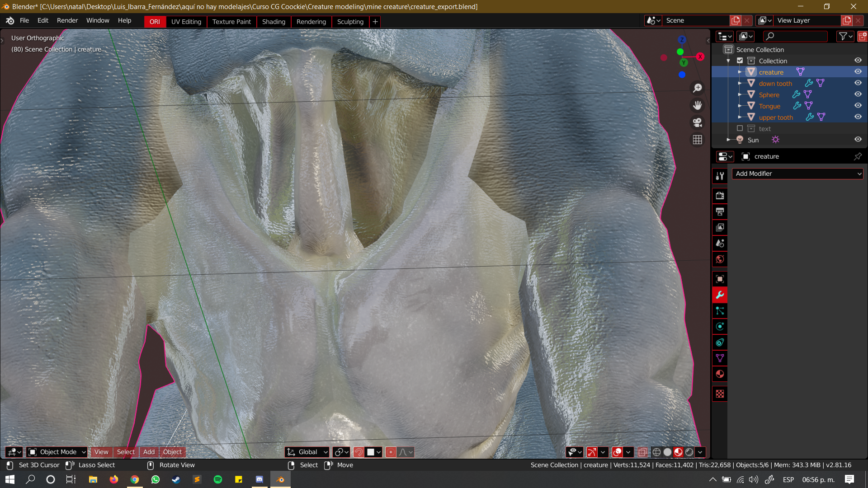
Task: Switch to the Sculpting workspace tab
Action: (350, 22)
